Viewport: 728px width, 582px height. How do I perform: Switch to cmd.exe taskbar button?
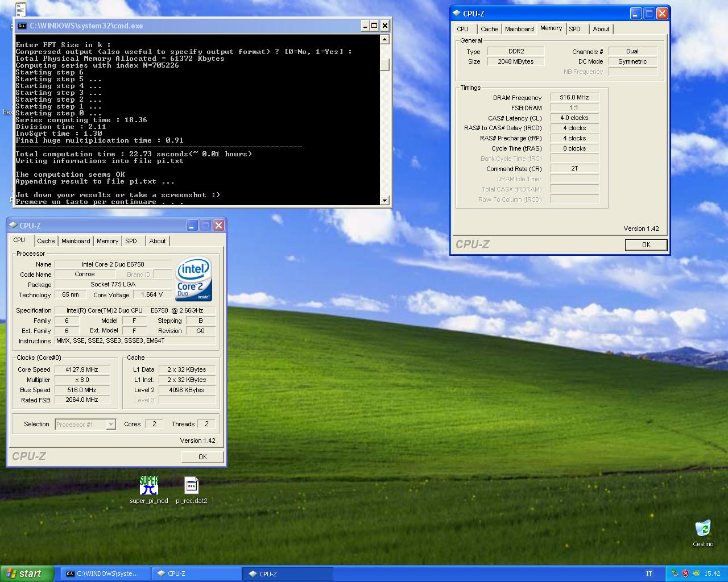(x=105, y=573)
